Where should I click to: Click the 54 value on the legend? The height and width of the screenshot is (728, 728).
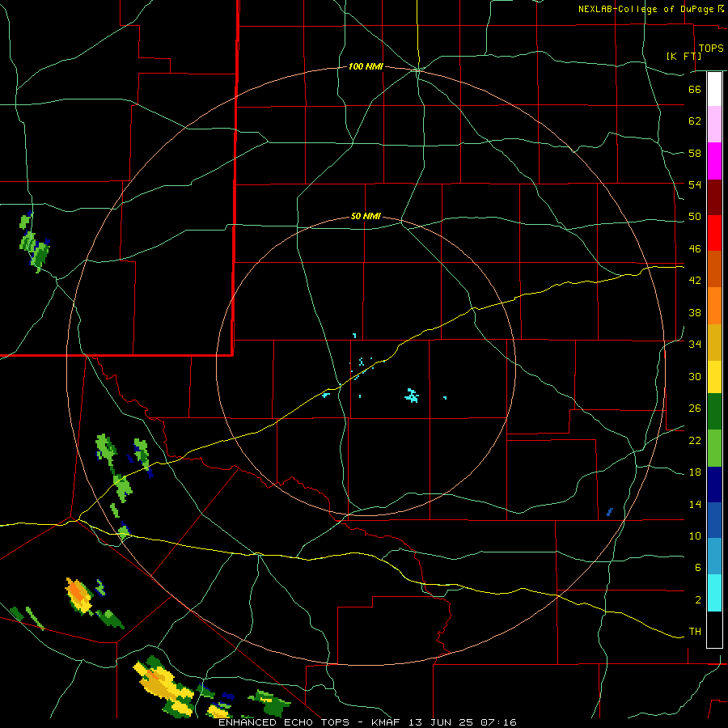click(695, 184)
